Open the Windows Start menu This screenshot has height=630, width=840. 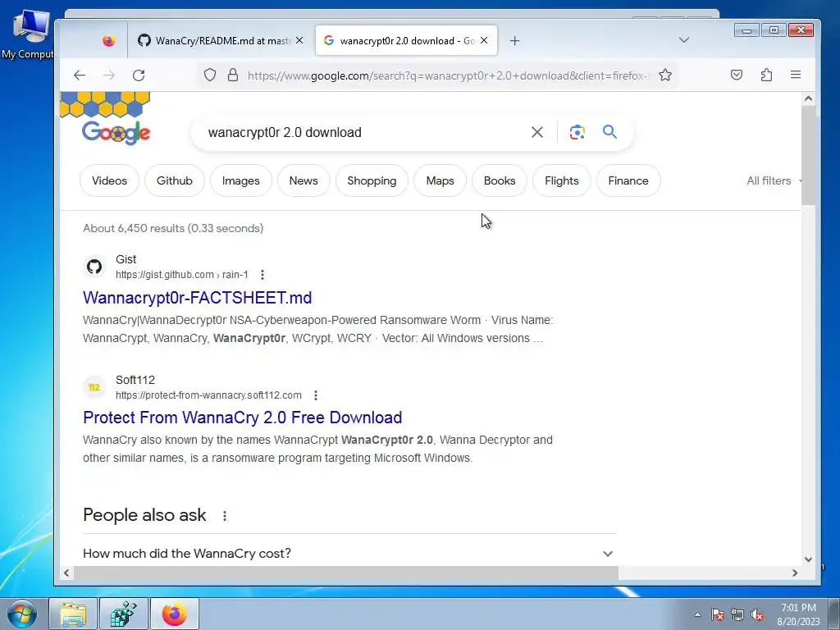[22, 614]
